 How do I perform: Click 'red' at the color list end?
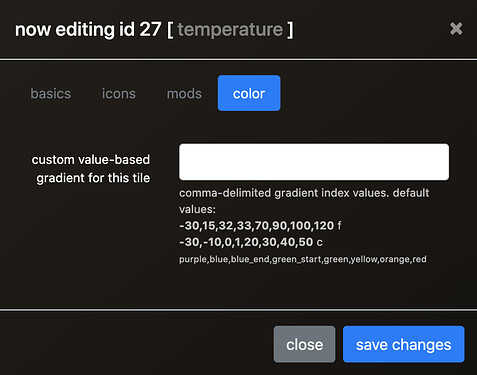pyautogui.click(x=419, y=259)
